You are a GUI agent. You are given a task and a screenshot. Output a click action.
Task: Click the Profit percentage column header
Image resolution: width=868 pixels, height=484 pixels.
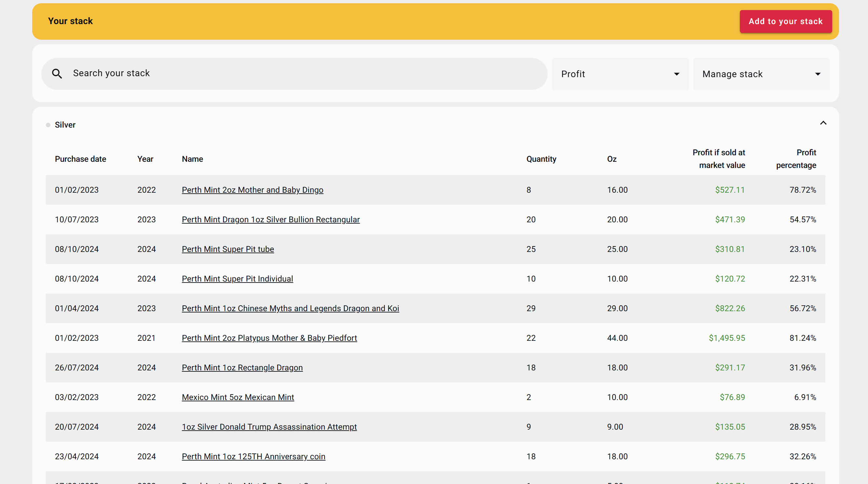point(796,159)
